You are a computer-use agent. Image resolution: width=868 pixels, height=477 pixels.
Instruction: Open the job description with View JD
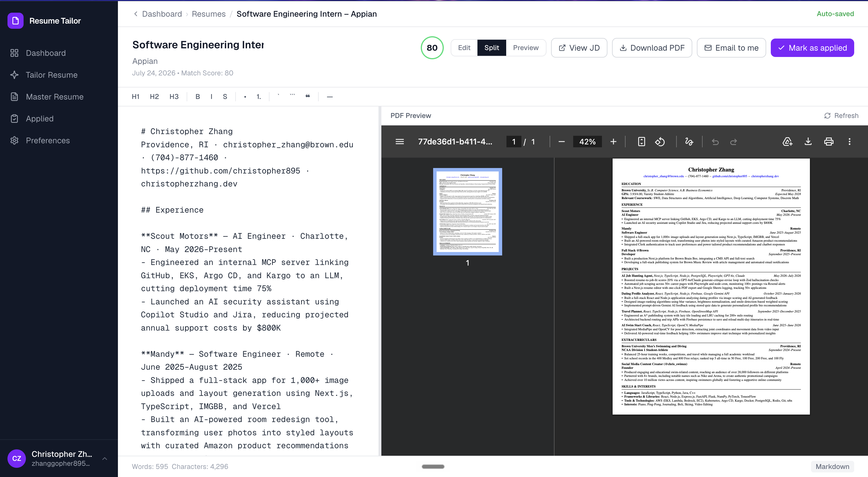(579, 48)
